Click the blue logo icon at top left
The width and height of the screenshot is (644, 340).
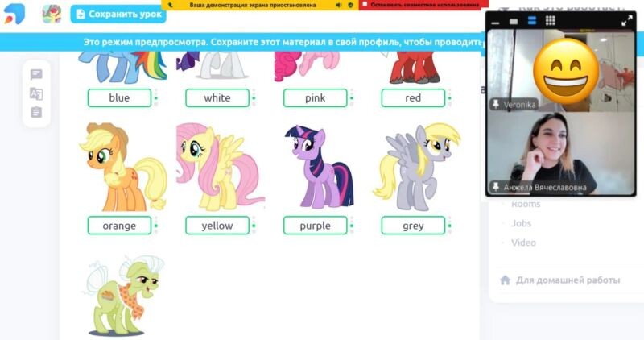click(x=14, y=14)
